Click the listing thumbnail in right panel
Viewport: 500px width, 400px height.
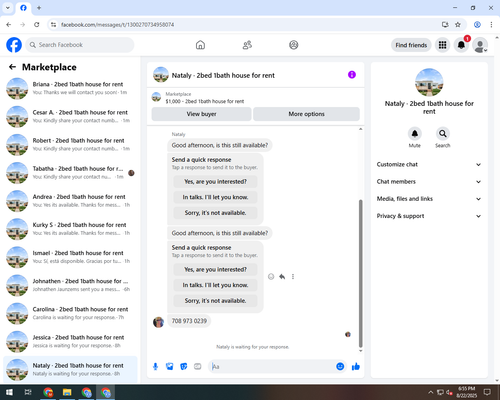point(429,82)
